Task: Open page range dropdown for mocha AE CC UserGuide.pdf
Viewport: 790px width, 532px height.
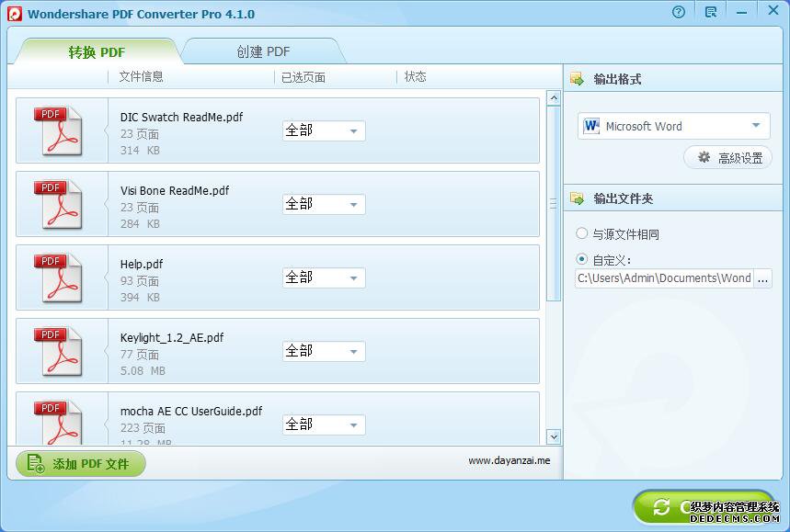Action: coord(324,424)
